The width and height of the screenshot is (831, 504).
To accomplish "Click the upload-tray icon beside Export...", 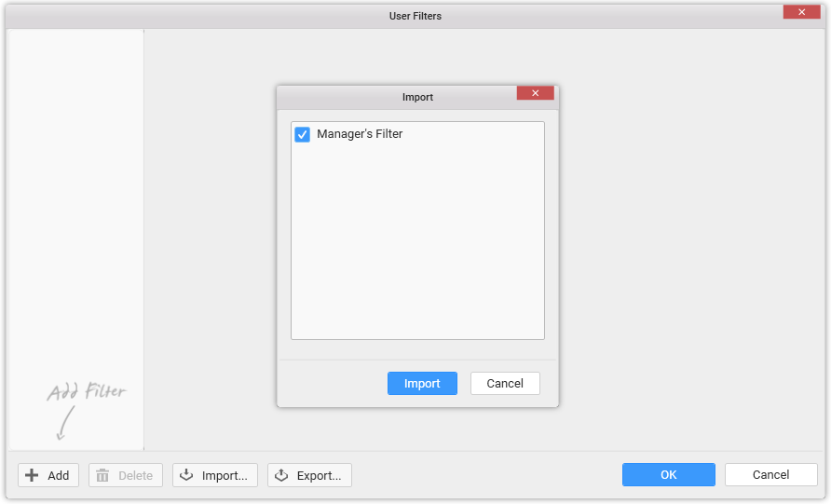I will coord(281,475).
